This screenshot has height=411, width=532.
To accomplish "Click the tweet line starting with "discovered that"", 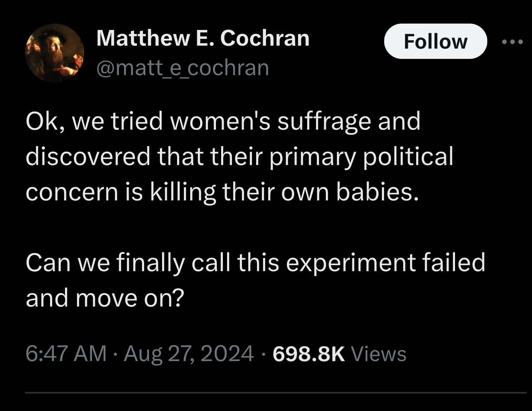I will coord(239,156).
